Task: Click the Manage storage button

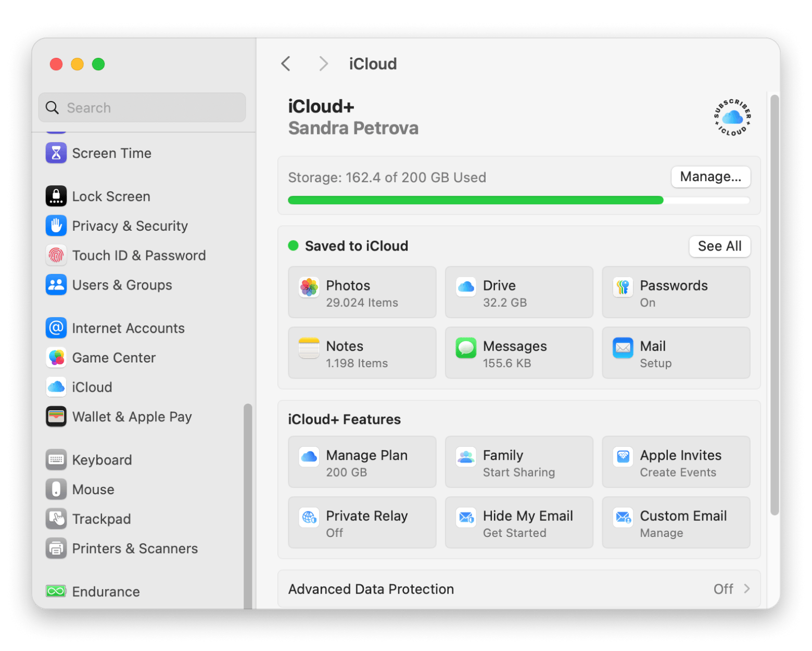Action: pyautogui.click(x=710, y=177)
